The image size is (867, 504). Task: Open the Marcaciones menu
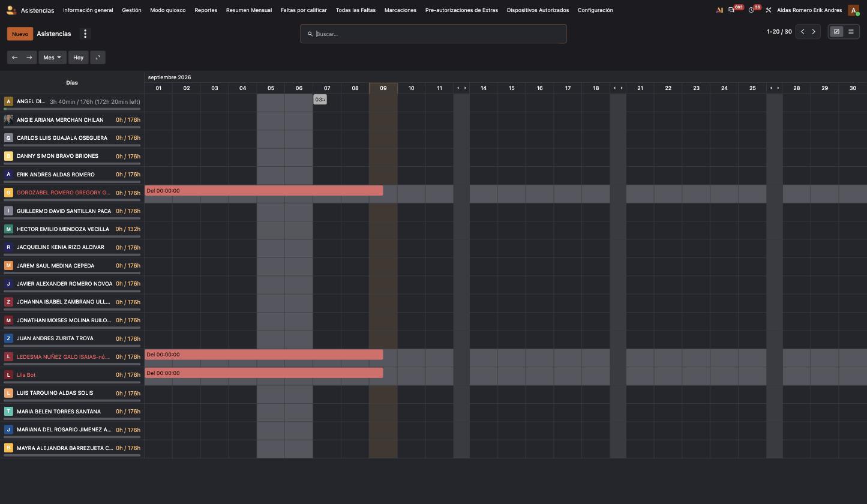click(400, 10)
